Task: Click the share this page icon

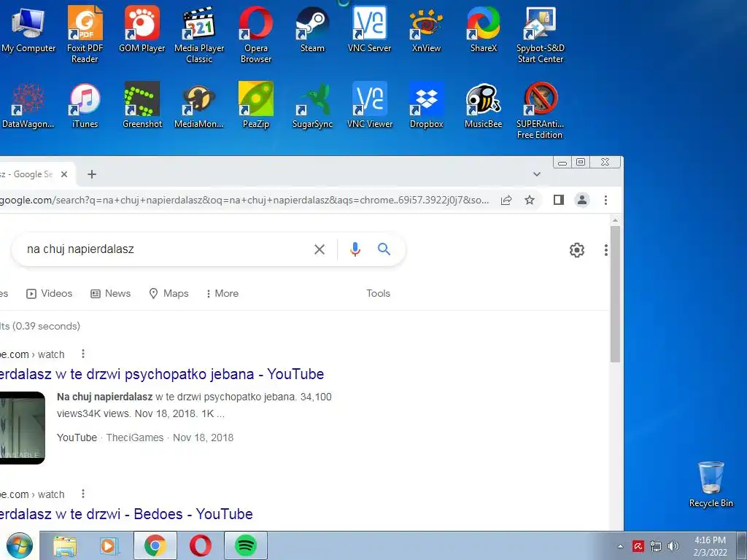Action: [506, 200]
